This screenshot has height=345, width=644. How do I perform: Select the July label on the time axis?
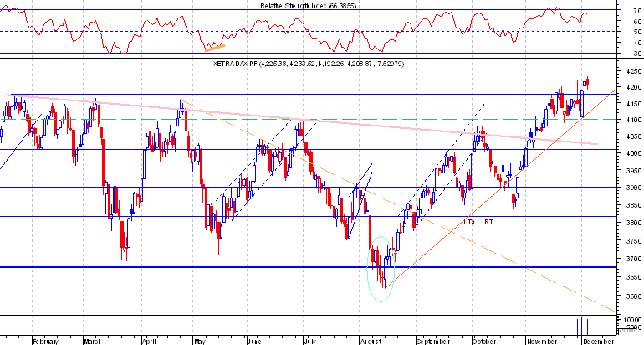click(309, 342)
